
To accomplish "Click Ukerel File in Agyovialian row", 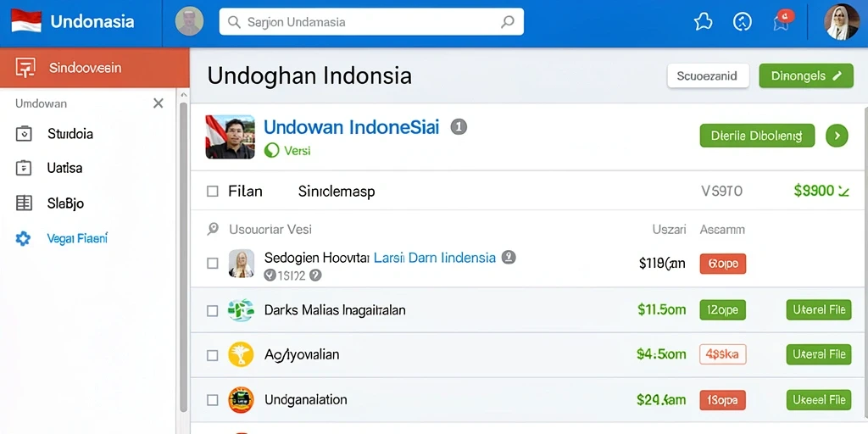I will 819,354.
